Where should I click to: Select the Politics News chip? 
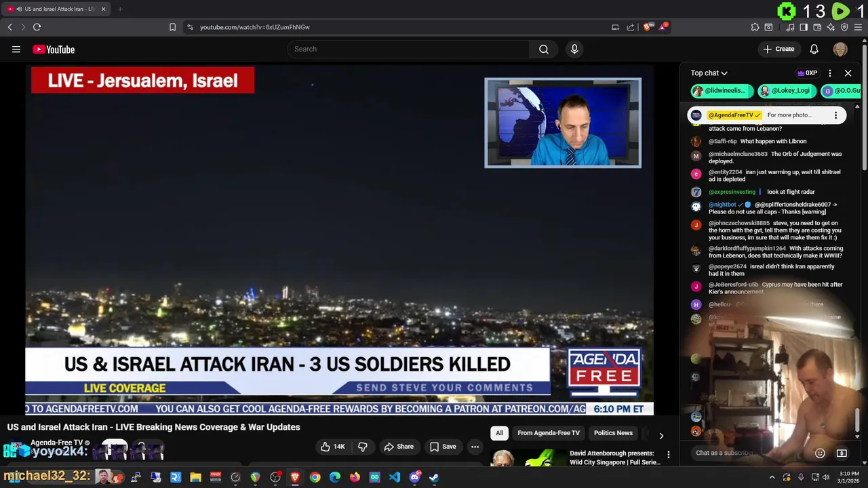(613, 433)
